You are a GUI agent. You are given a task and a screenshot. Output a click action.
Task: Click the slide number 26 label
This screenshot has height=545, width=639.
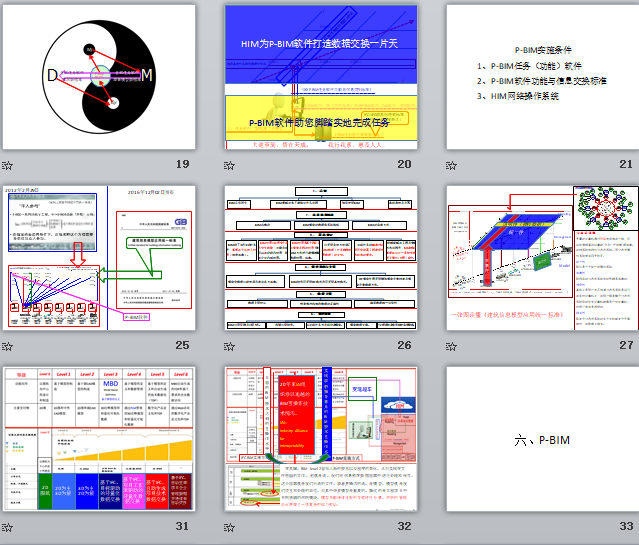pos(404,345)
